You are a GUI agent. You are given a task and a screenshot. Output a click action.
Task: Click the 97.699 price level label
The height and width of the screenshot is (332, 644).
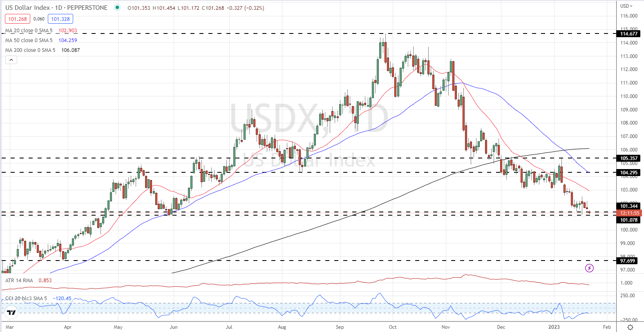[628, 261]
